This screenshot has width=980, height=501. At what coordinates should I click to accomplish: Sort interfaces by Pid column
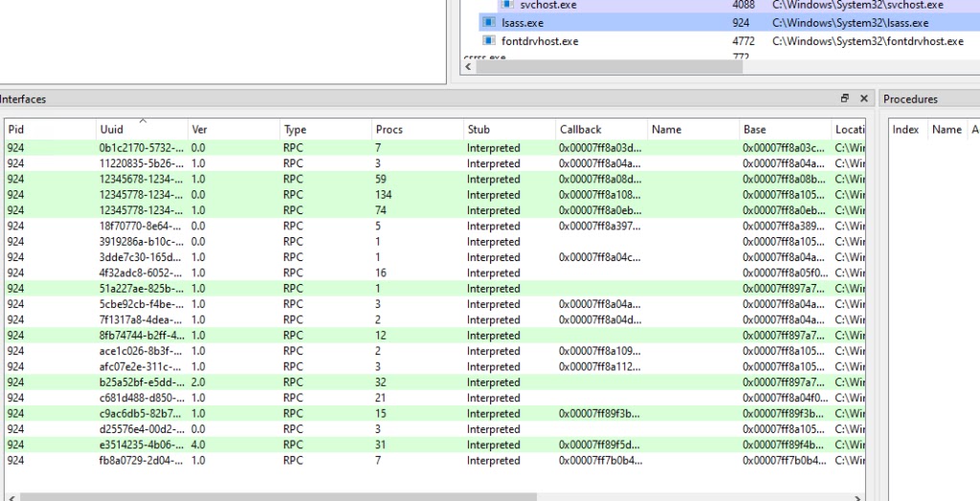pyautogui.click(x=50, y=129)
